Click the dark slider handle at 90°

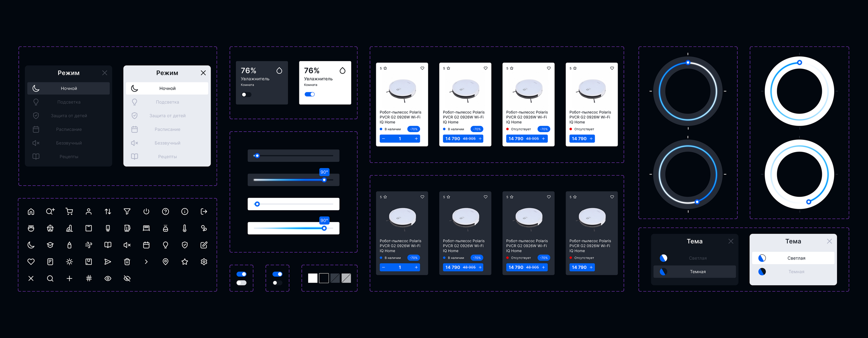pyautogui.click(x=324, y=180)
